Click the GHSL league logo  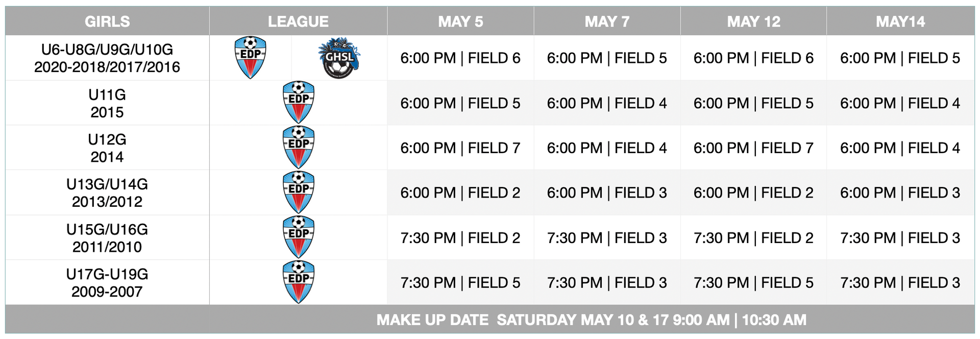tap(339, 58)
